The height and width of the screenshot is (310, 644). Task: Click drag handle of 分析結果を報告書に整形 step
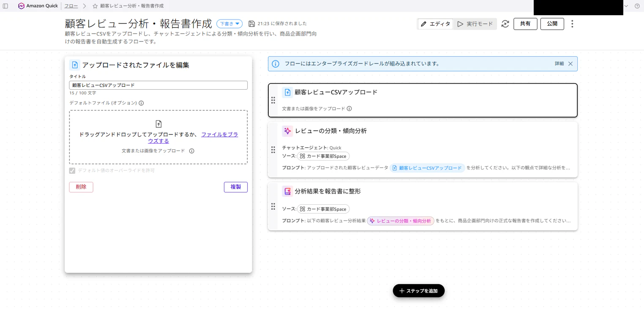coord(273,206)
